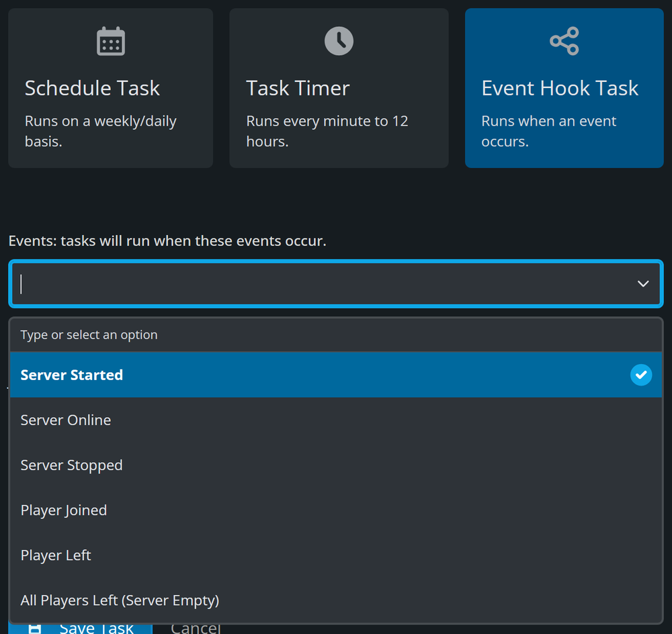This screenshot has width=672, height=634.
Task: Click the floppy disk icon on Save Task
Action: tap(35, 629)
